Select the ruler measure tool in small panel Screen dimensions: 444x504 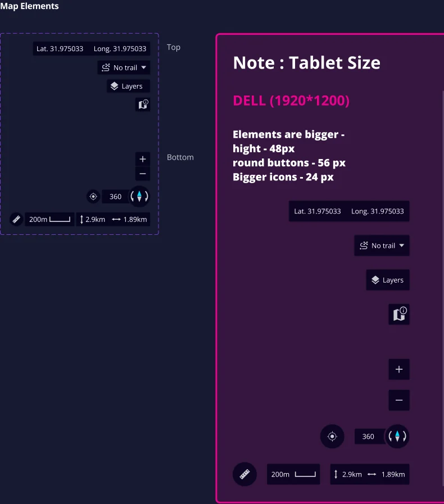(x=16, y=220)
